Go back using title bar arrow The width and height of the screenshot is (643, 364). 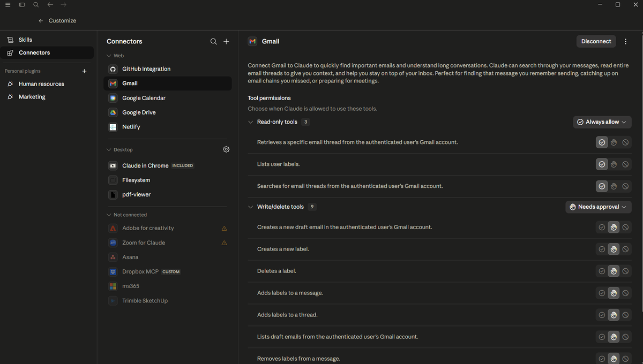(x=50, y=5)
